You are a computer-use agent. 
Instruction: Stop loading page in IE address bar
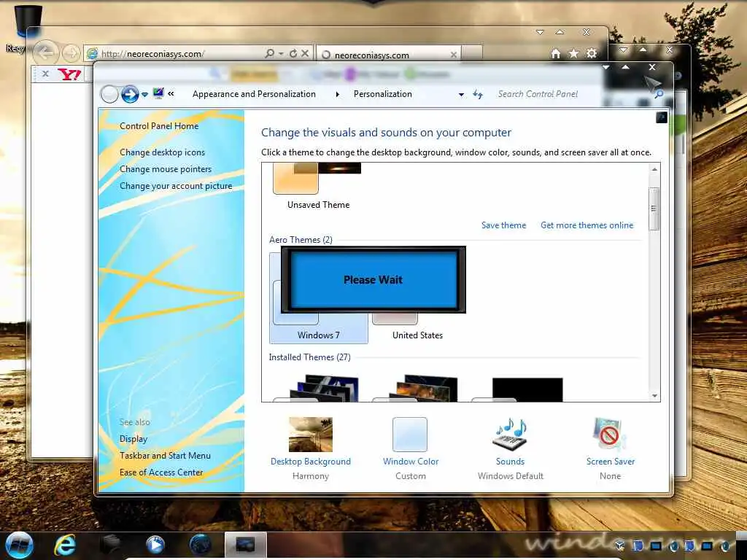point(306,53)
